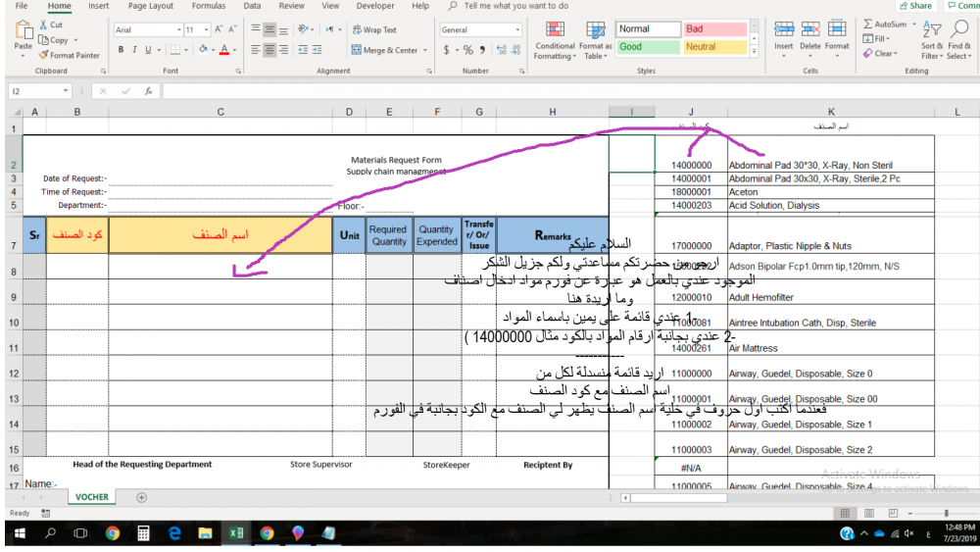Click the Share button
Screen dimensions: 980x552
coord(915,6)
